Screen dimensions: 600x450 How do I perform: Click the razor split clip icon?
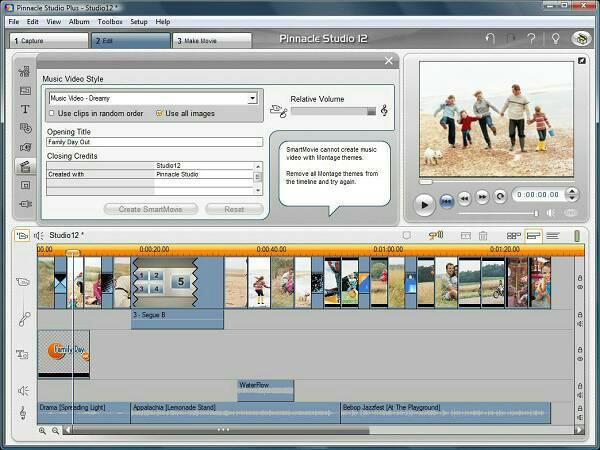[x=464, y=236]
